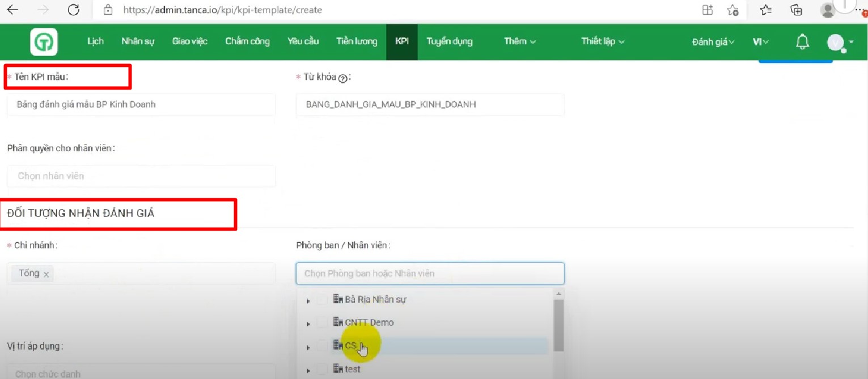The height and width of the screenshot is (379, 868).
Task: Open the Thiết lập dropdown menu
Action: point(603,41)
